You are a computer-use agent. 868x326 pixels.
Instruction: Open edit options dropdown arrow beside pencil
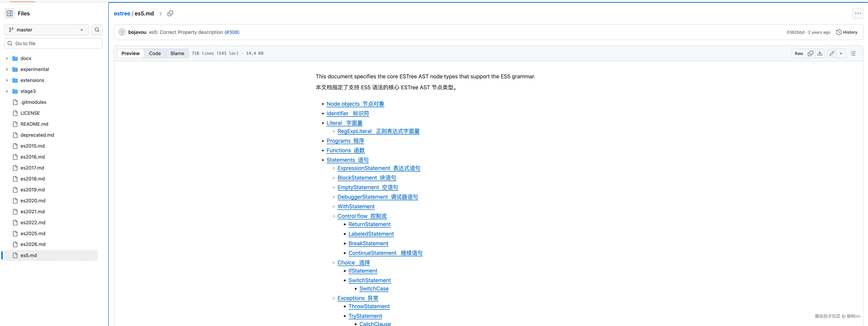tap(841, 53)
